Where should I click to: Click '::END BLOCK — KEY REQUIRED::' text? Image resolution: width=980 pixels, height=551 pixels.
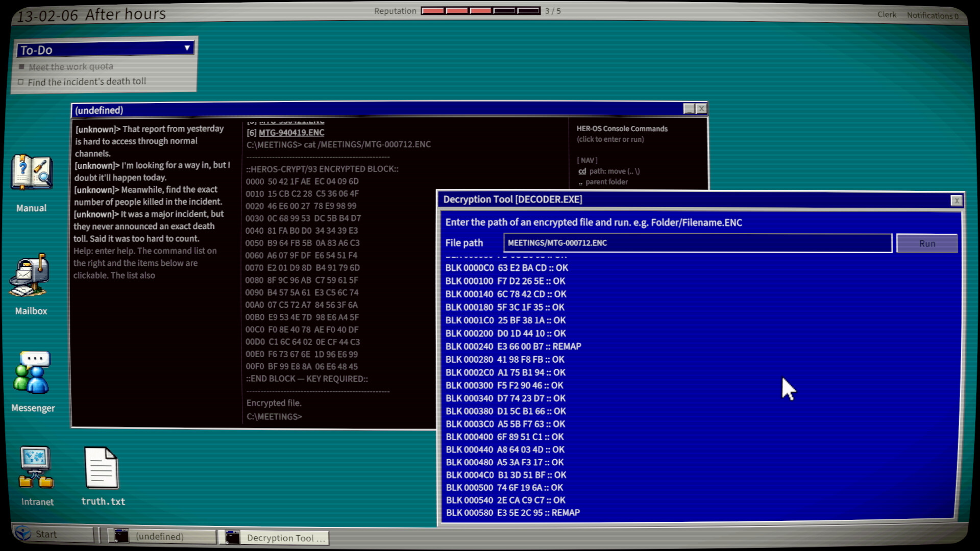(x=307, y=379)
